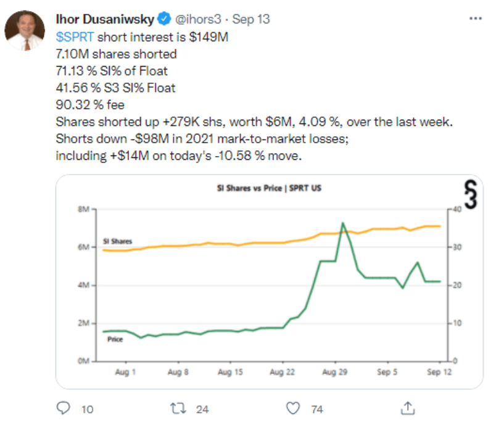Click the retweet count of 24
The height and width of the screenshot is (422, 504).
coord(202,408)
